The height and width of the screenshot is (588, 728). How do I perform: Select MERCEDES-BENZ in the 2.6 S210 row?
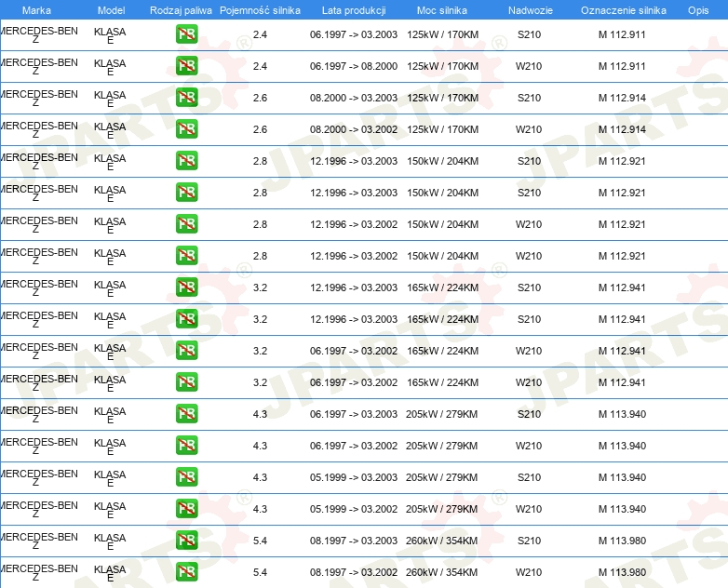point(38,98)
